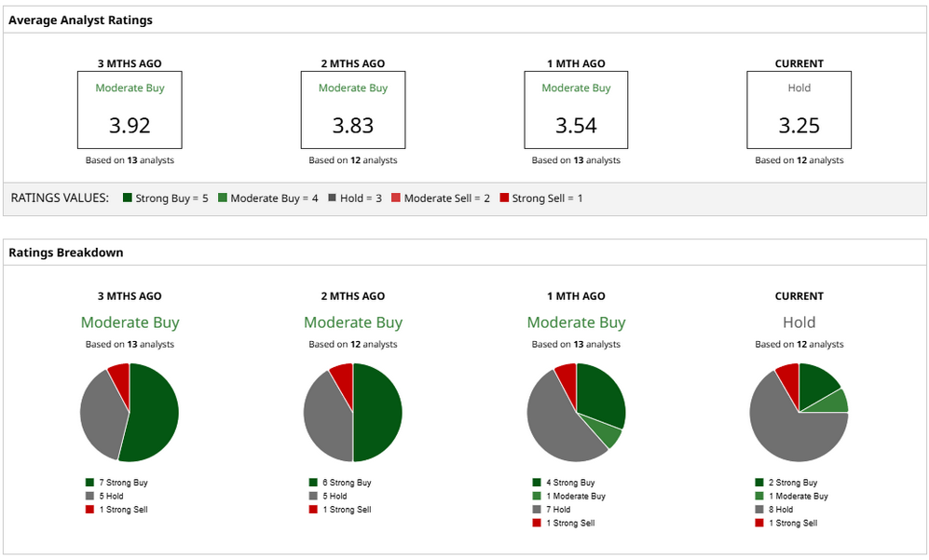The height and width of the screenshot is (560, 929).
Task: Select the 3.83 rating box from 2 months ago
Action: 353,111
